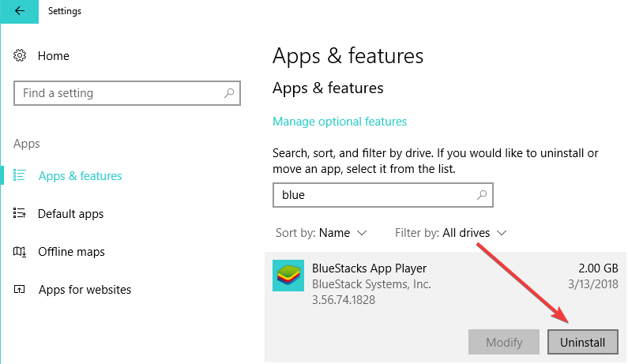Screen dimensions: 628x364
Task: Click the Apps for websites icon
Action: pyautogui.click(x=20, y=289)
